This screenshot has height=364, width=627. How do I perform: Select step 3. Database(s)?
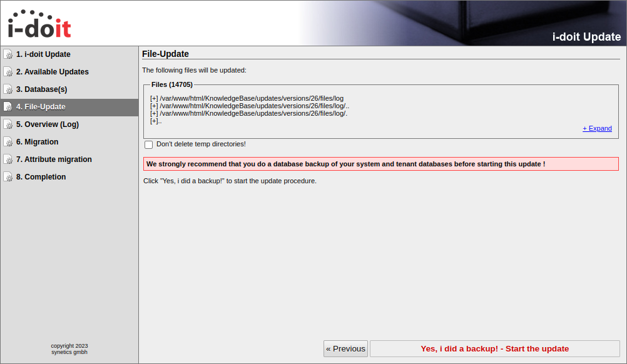(41, 89)
